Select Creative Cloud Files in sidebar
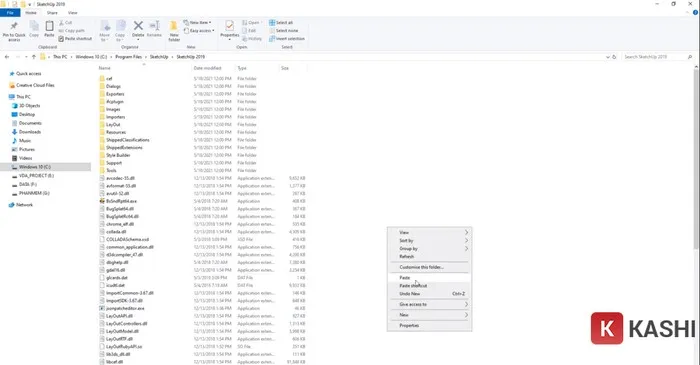Screen dimensions: 700x365 click(32, 85)
